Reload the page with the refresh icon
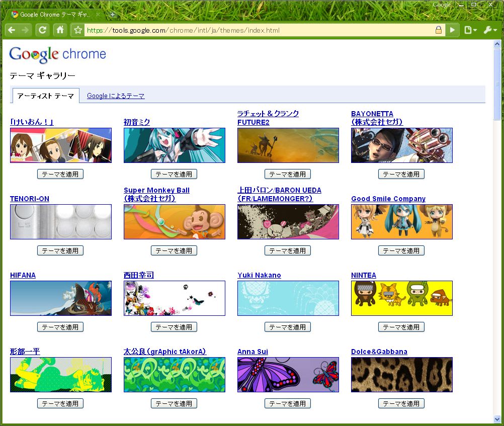This screenshot has height=426, width=504. point(43,30)
